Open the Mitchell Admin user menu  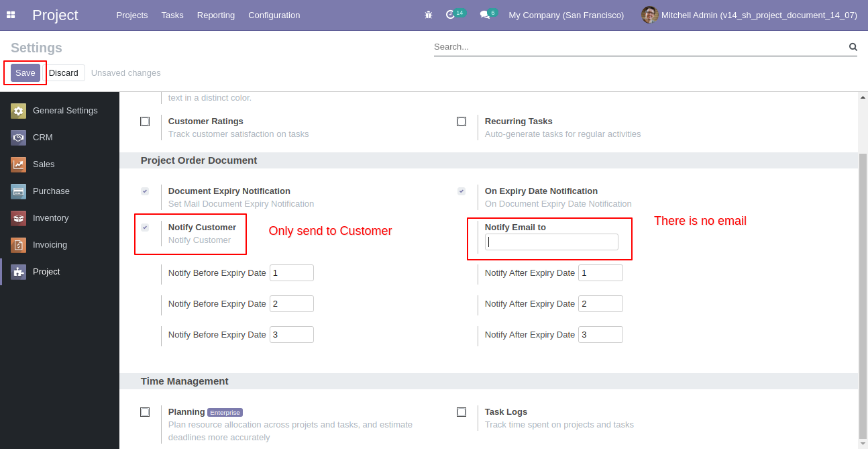(749, 15)
